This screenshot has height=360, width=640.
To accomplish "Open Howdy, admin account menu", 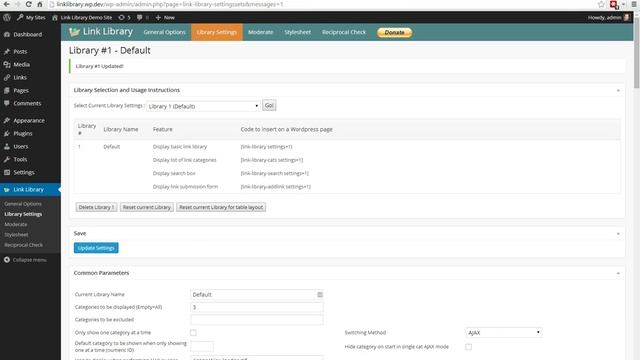I will pos(609,18).
